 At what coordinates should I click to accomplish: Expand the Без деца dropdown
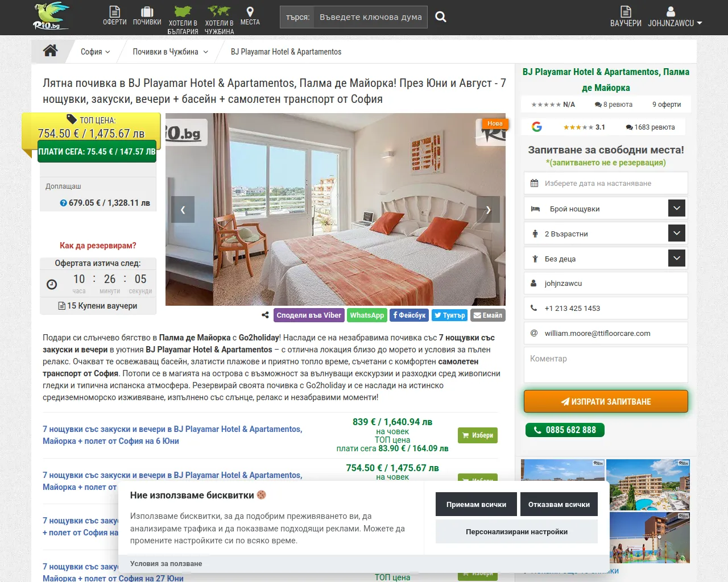[676, 258]
